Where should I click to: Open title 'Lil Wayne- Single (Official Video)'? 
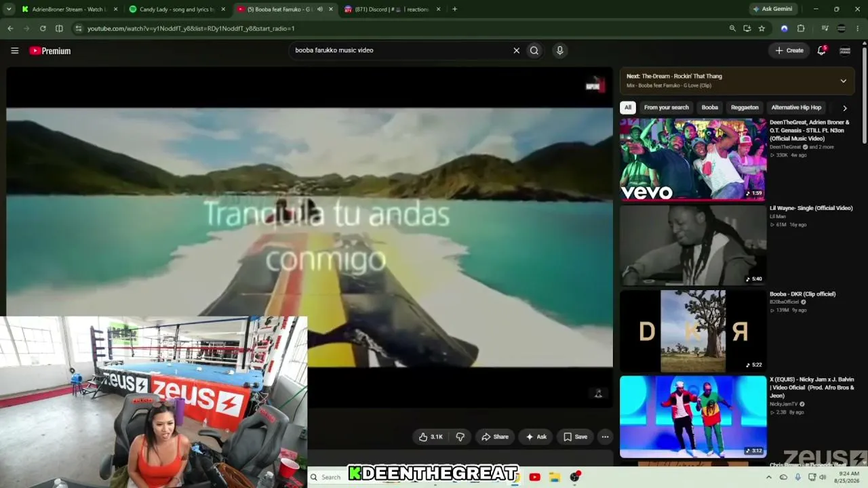click(811, 208)
